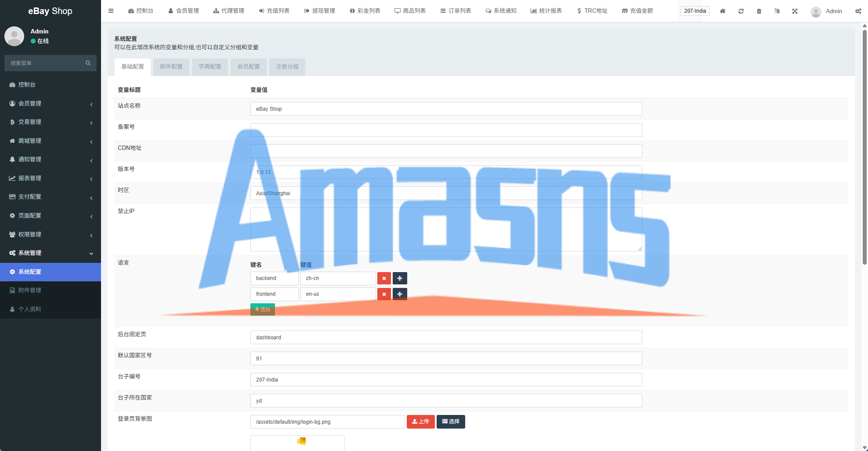The image size is (868, 451).
Task: Open 控制台 in top navigation
Action: coord(141,11)
